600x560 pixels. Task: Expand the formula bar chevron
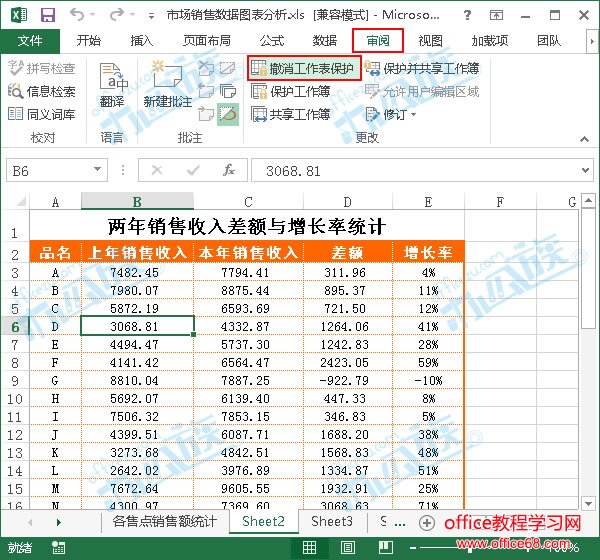click(x=585, y=170)
